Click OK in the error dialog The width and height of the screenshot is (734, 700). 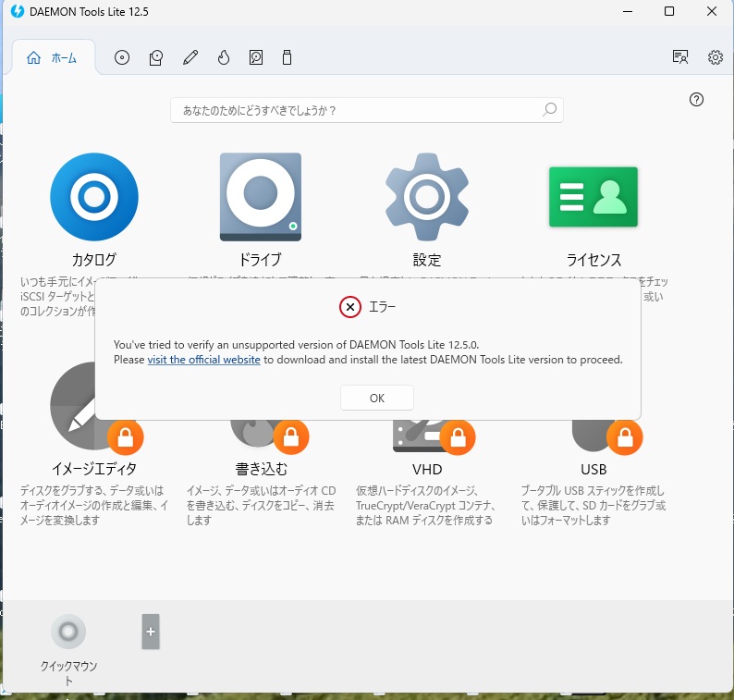click(377, 398)
